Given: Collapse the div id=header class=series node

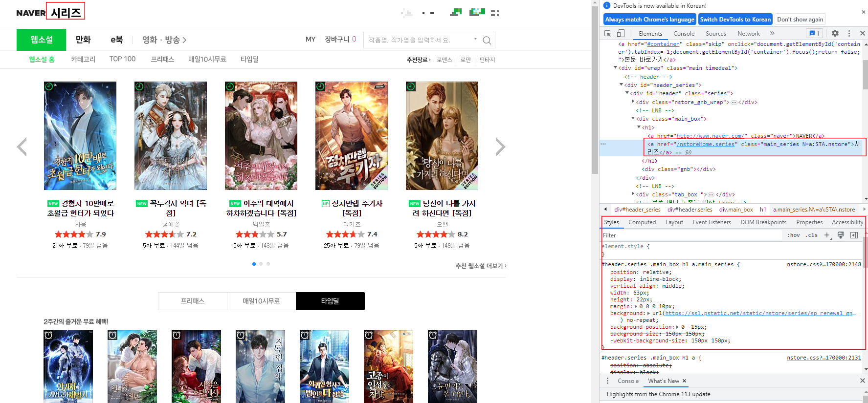Looking at the screenshot, I should pos(627,93).
